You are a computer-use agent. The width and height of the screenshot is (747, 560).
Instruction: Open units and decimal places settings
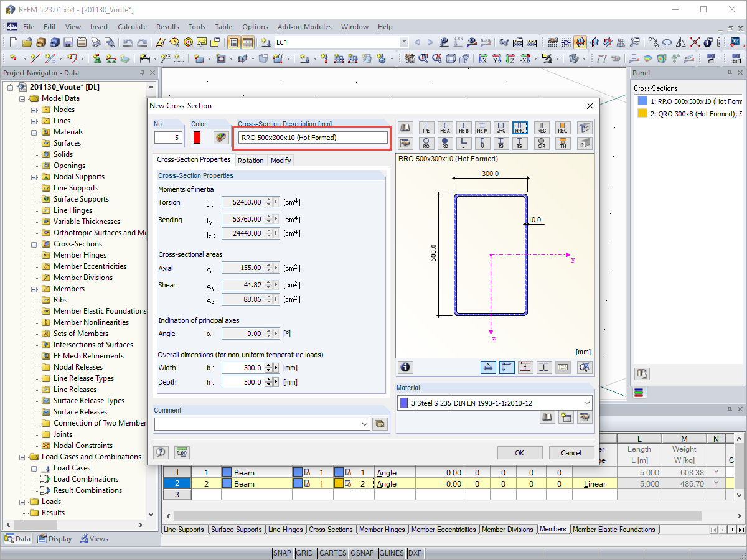pyautogui.click(x=182, y=452)
